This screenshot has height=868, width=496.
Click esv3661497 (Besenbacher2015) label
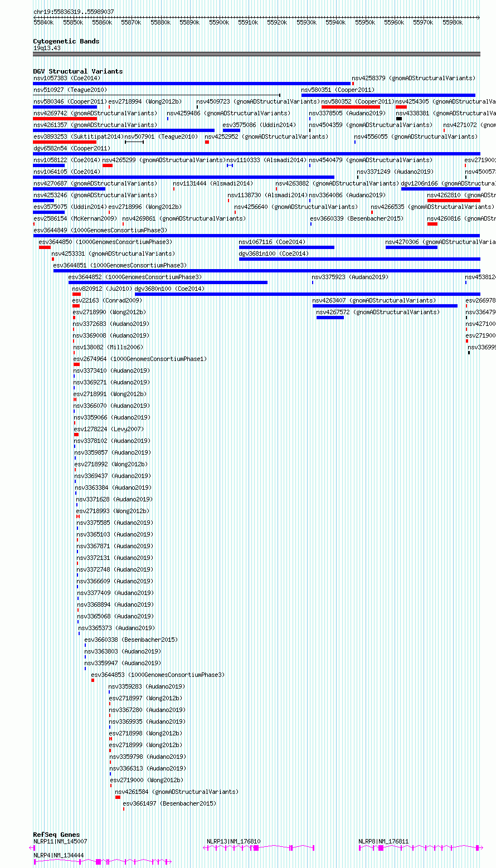(x=169, y=803)
